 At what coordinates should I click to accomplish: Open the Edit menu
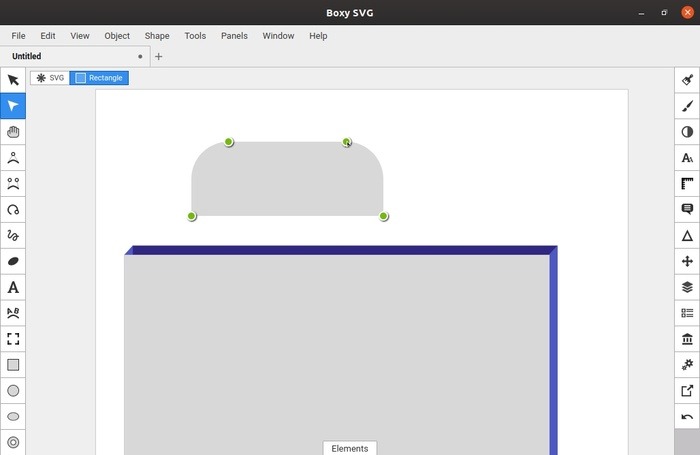pyautogui.click(x=48, y=36)
